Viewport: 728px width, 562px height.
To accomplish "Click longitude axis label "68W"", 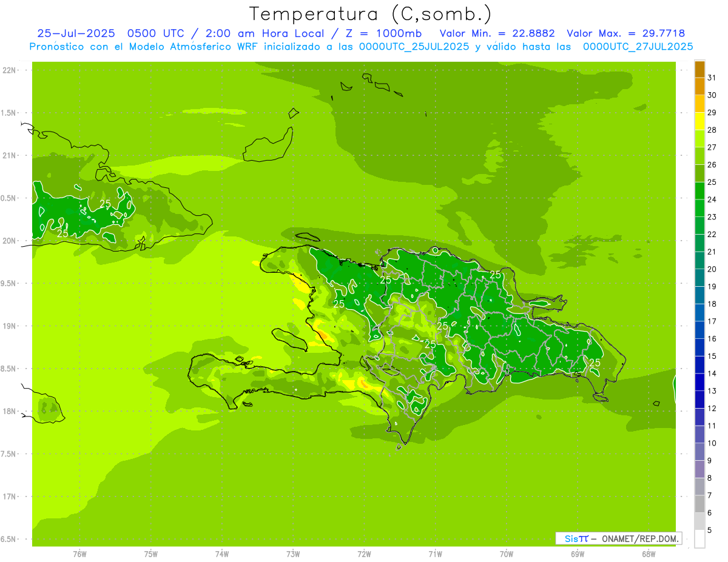I will (x=649, y=554).
